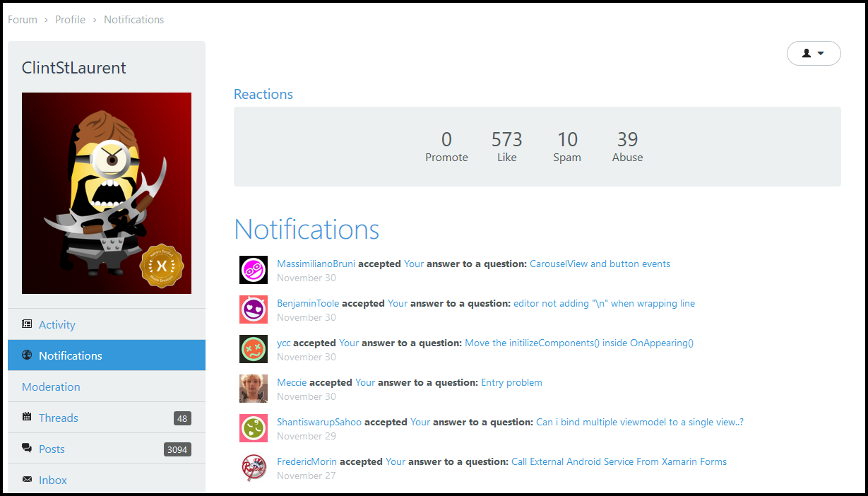Click the envelope icon beside Inbox
The width and height of the screenshot is (868, 496).
pos(27,479)
